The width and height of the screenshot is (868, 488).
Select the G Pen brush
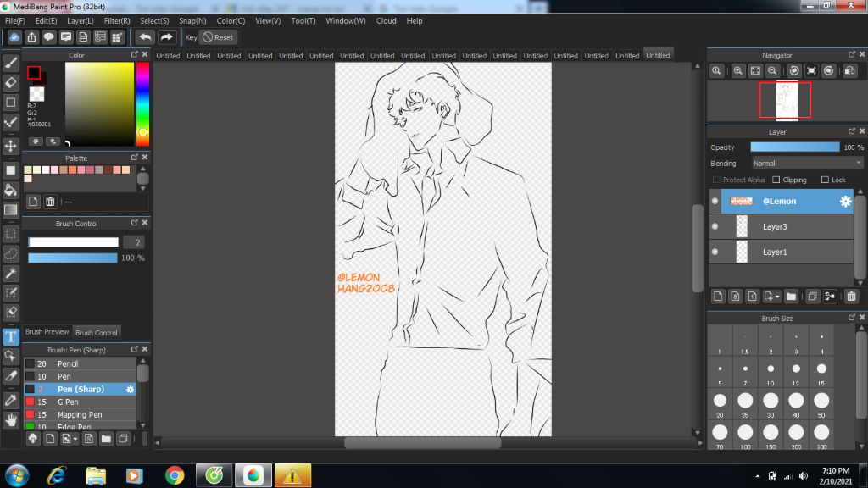[x=68, y=402]
